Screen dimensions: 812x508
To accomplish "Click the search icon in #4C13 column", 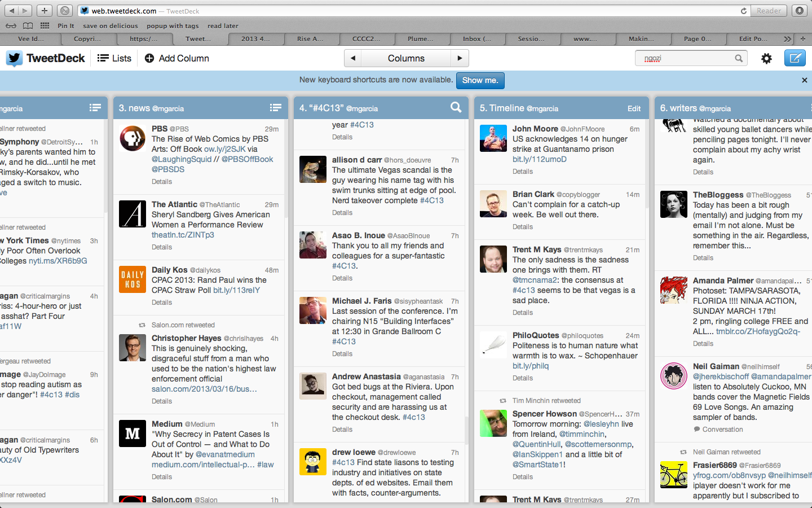I will 456,107.
